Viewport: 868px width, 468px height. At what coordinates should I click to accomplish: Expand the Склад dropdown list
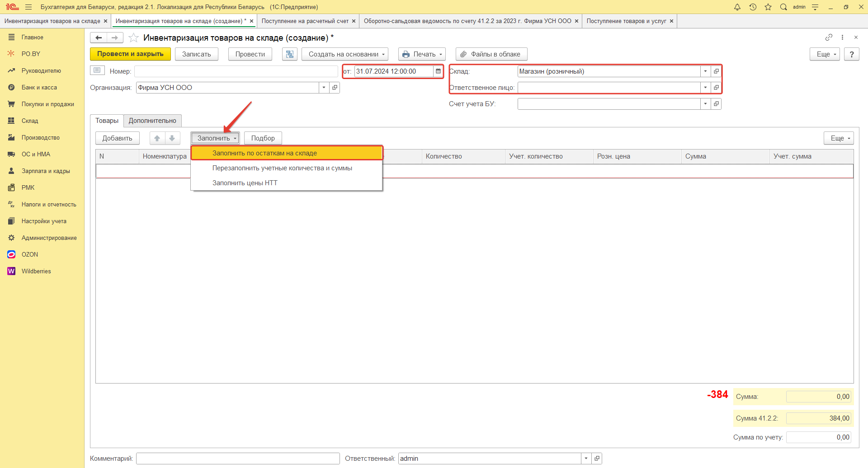[705, 71]
